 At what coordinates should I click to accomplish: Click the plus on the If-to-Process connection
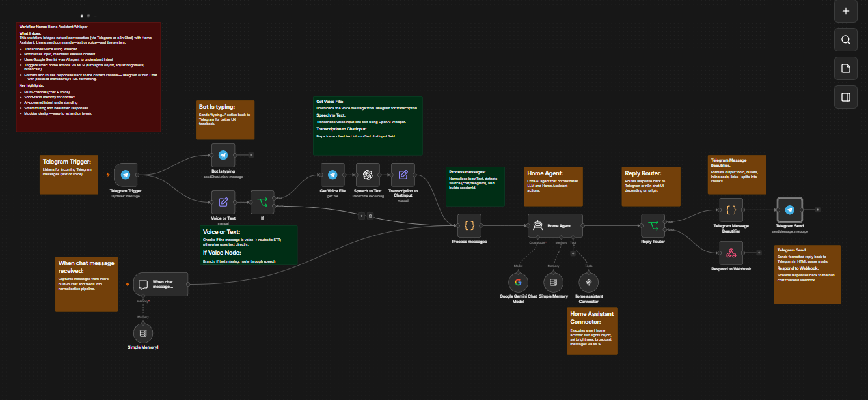362,216
